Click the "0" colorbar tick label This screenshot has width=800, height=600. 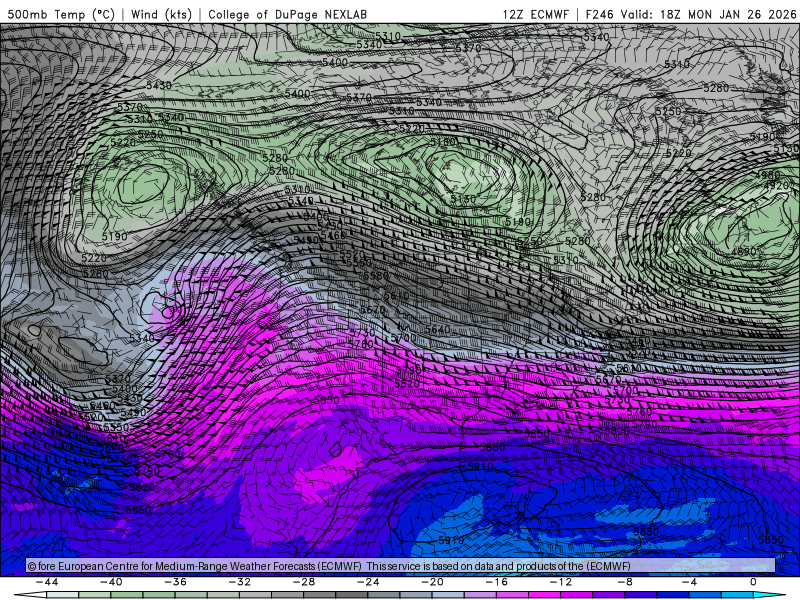(754, 582)
